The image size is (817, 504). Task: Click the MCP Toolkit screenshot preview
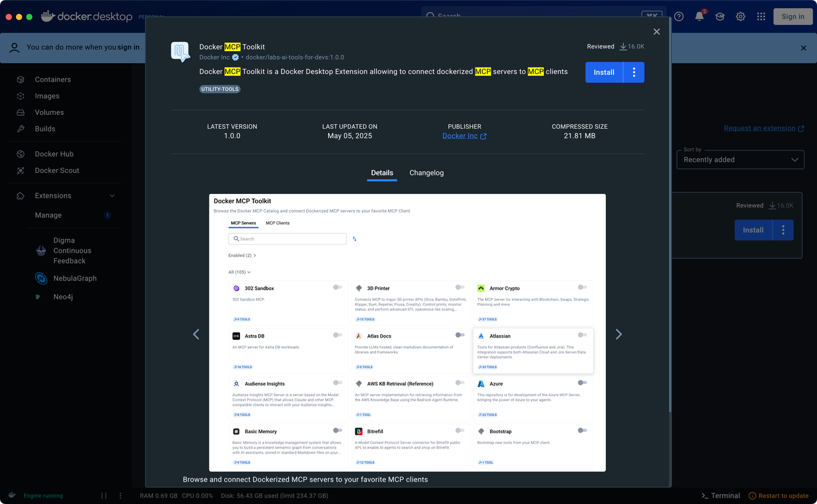pyautogui.click(x=407, y=333)
